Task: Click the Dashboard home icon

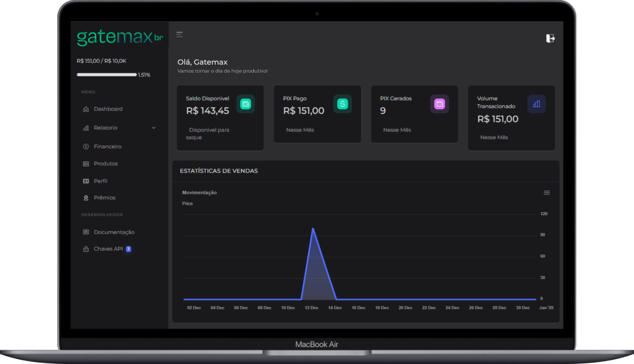Action: [86, 109]
